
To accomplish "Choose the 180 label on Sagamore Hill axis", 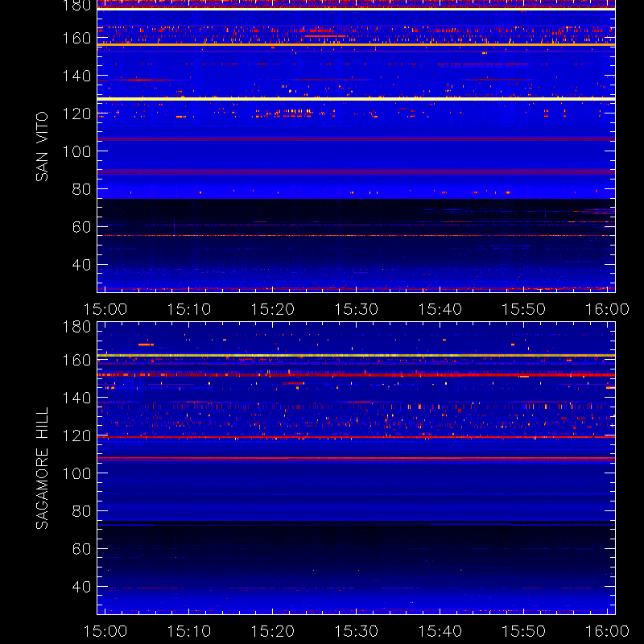I will coord(76,327).
